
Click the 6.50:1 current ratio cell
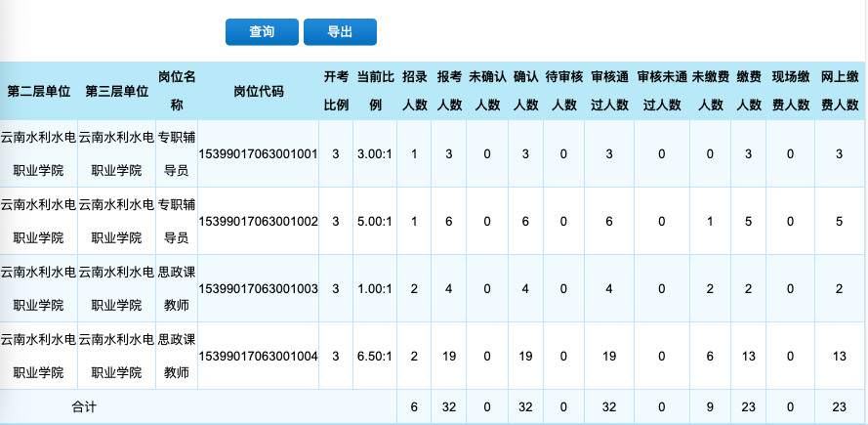click(x=375, y=356)
